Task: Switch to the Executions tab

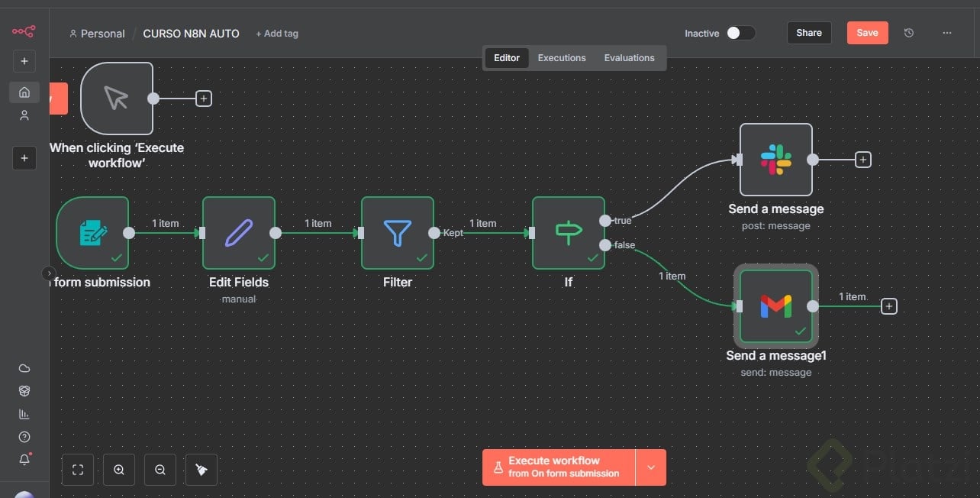Action: [562, 58]
